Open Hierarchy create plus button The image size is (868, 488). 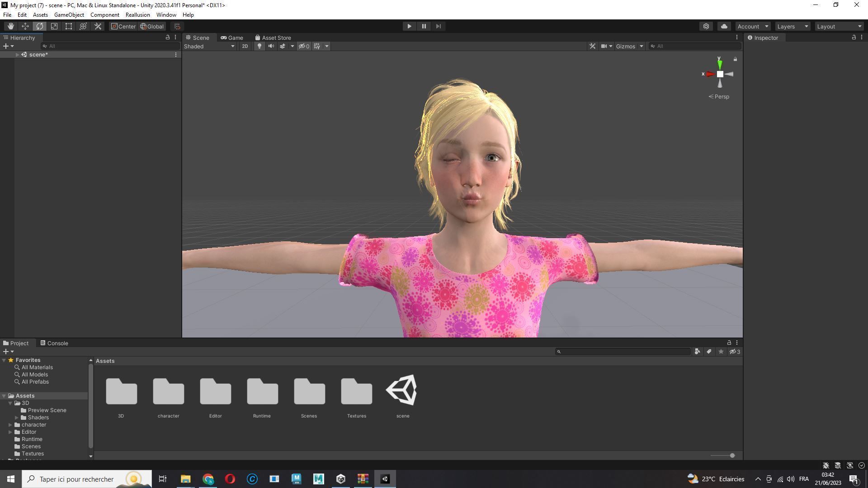pyautogui.click(x=8, y=46)
